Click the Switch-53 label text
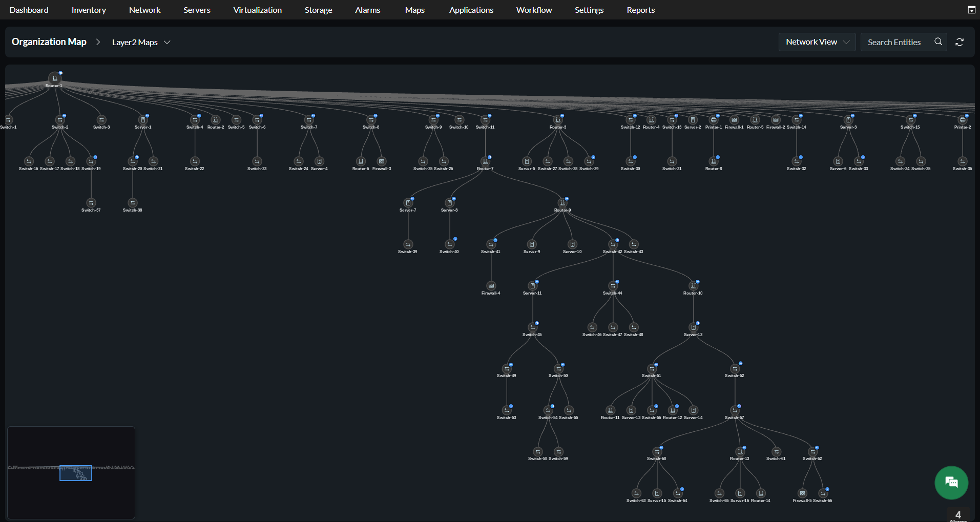 coord(507,417)
